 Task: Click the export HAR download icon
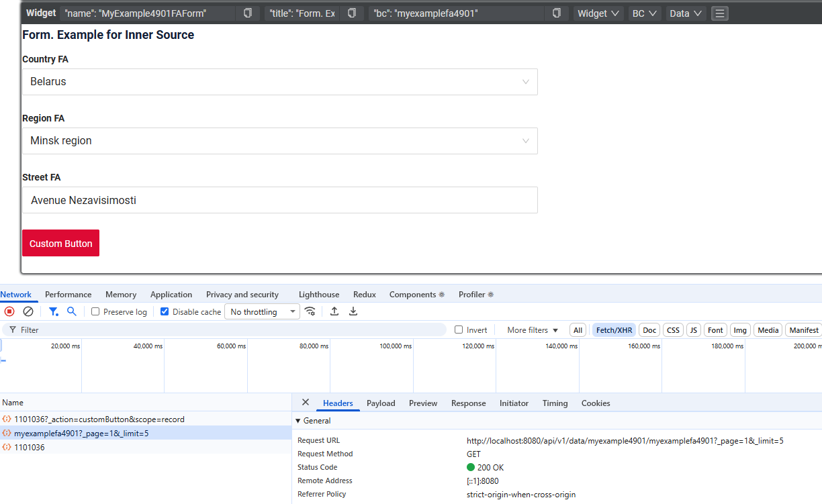[x=353, y=311]
